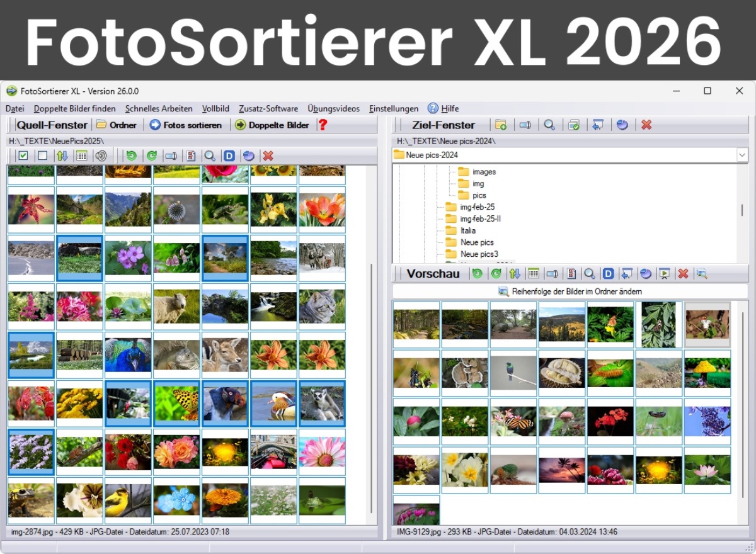Click the Quell-Fenster vertical scrollbar
Image resolution: width=756 pixels, height=554 pixels.
coord(372,387)
